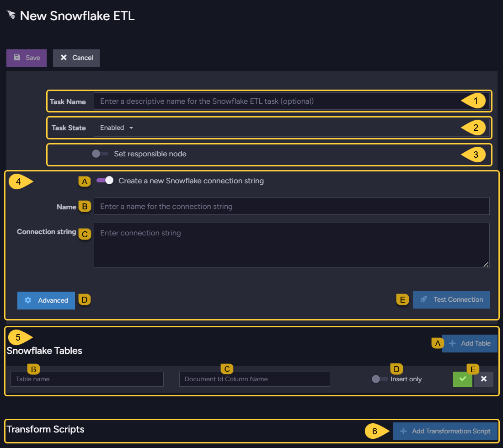The image size is (503, 448).
Task: Click Add Transformation Script button
Action: click(445, 432)
